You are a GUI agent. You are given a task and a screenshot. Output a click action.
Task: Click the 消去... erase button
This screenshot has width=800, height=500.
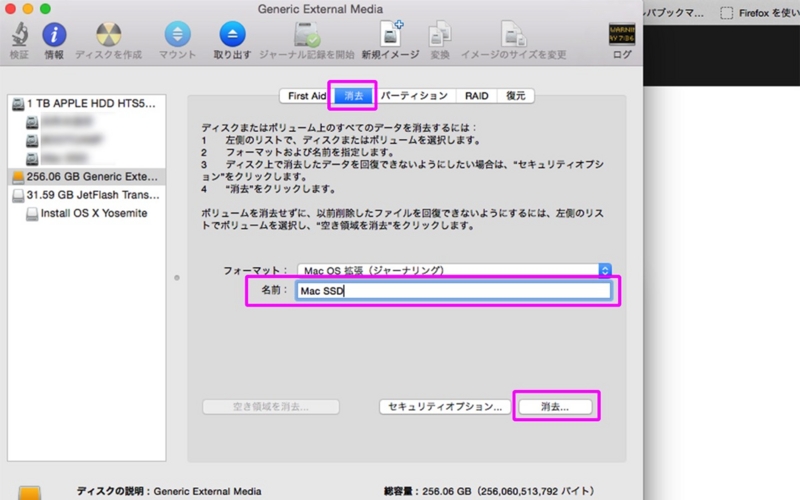point(555,407)
